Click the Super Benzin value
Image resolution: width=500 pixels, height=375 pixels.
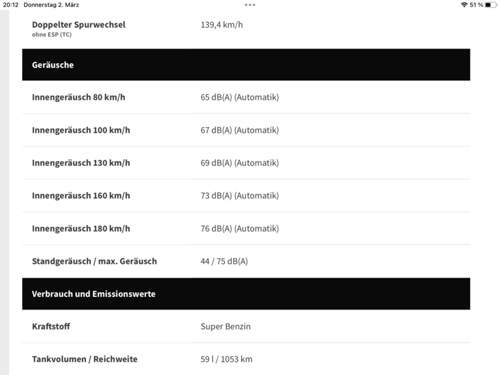tap(226, 326)
